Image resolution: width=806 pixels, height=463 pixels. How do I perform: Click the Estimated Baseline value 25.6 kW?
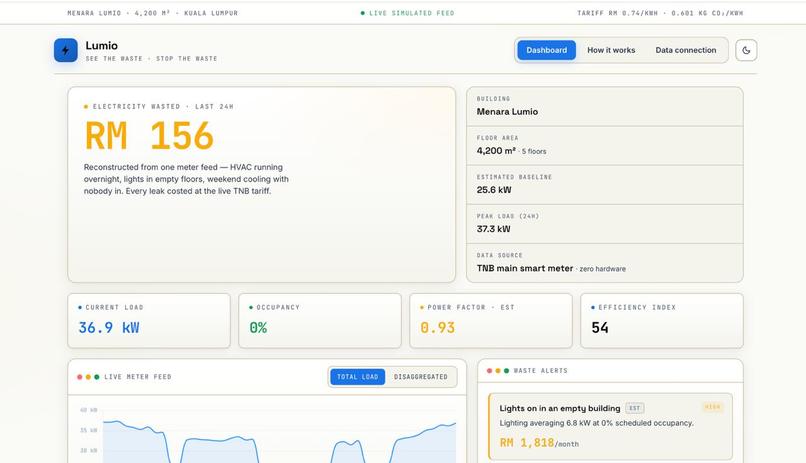[494, 190]
